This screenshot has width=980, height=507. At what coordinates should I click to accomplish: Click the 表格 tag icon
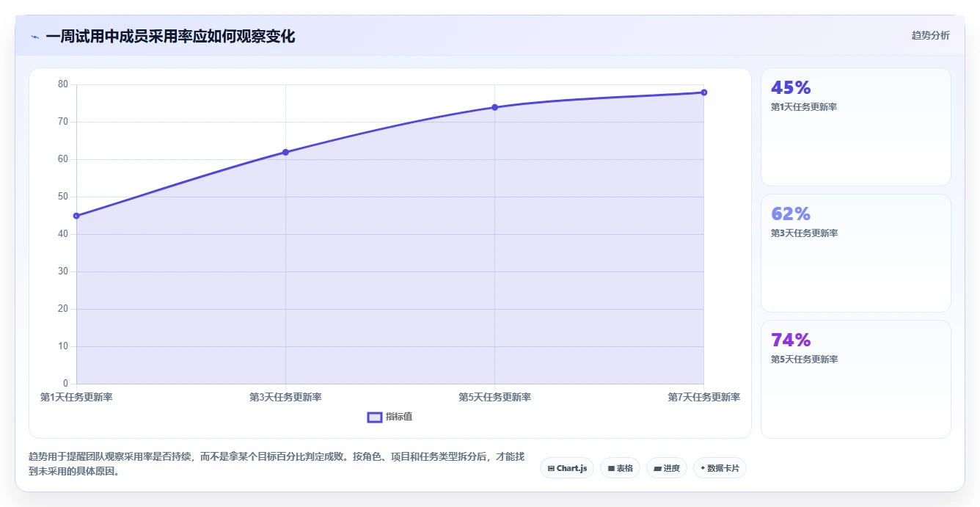611,468
